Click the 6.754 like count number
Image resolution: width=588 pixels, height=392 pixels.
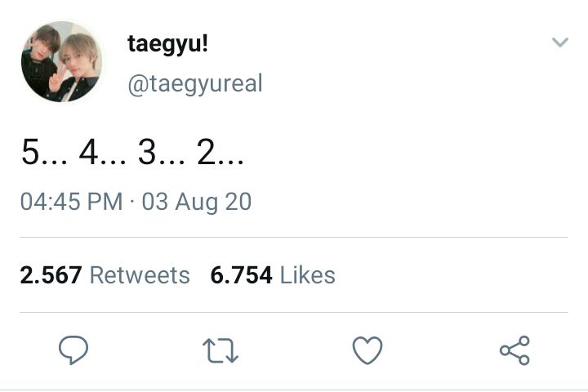coord(241,275)
